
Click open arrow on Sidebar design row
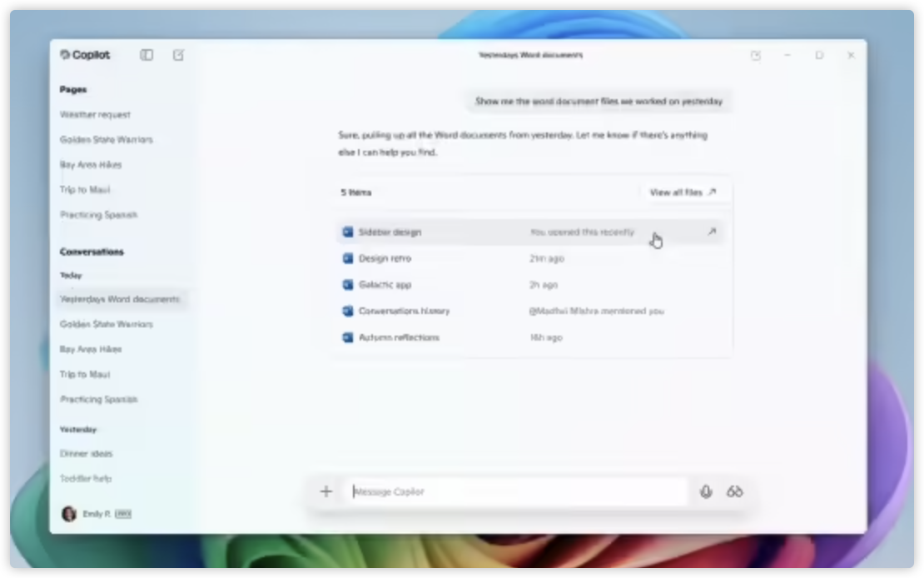point(712,232)
